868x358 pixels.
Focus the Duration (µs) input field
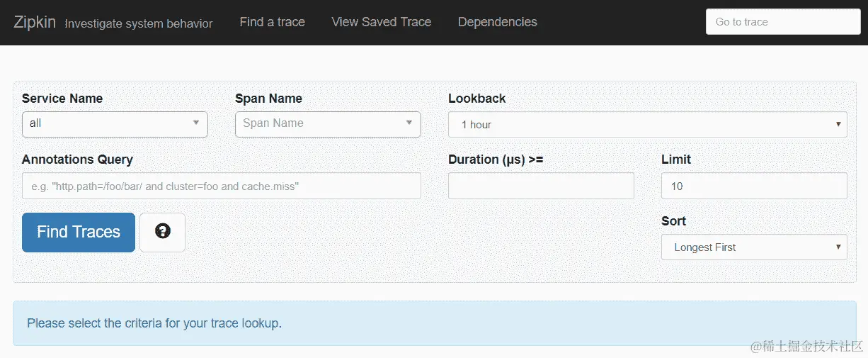click(x=541, y=186)
